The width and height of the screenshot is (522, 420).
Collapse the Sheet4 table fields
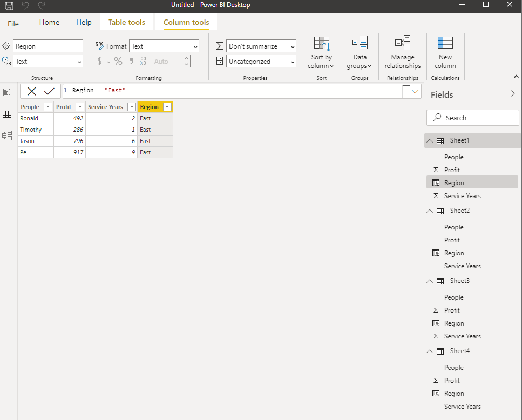(x=430, y=351)
